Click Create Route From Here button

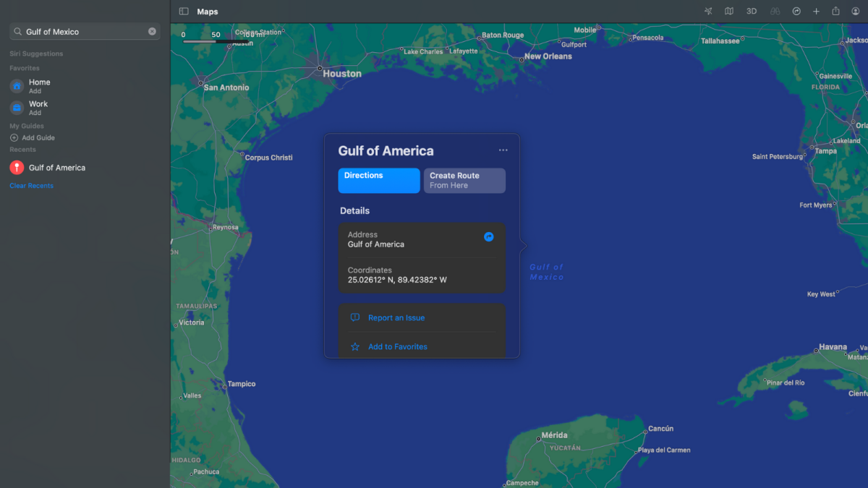464,181
